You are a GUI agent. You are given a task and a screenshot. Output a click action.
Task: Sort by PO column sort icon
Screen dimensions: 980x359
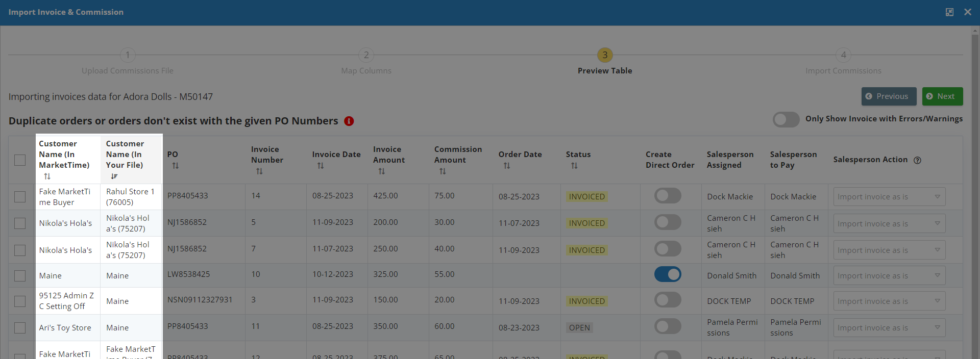(x=176, y=166)
